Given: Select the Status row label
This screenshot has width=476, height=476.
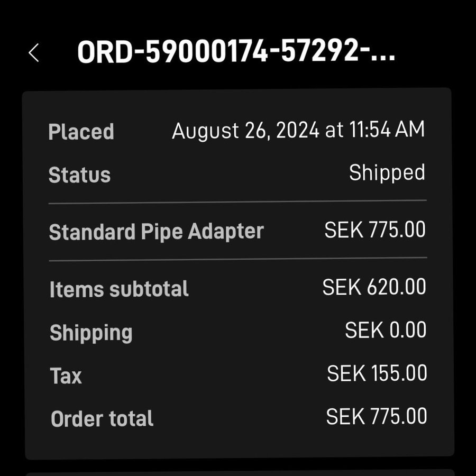Looking at the screenshot, I should tap(79, 175).
